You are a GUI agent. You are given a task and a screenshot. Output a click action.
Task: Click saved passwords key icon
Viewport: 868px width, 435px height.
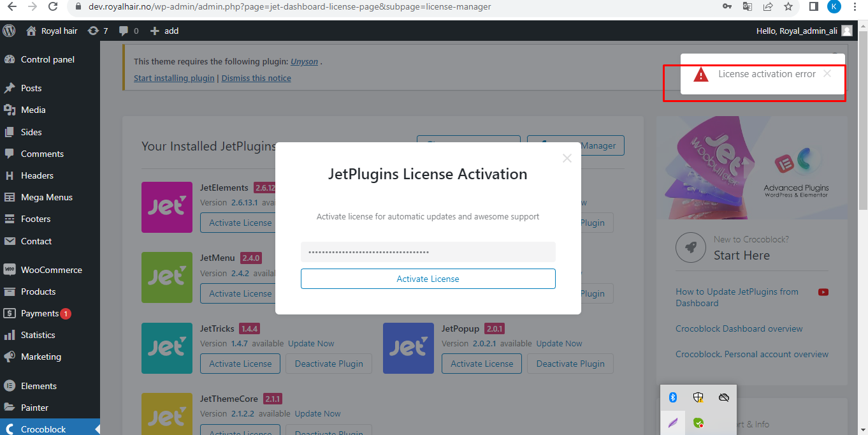click(x=727, y=6)
